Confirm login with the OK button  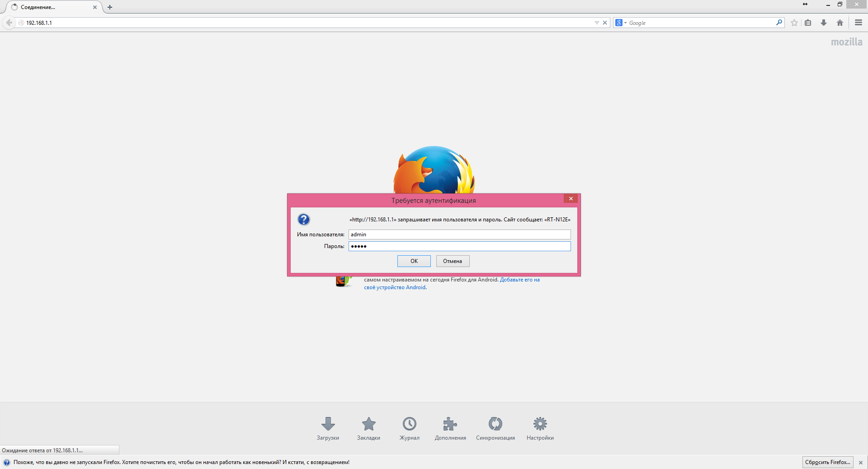click(x=414, y=261)
